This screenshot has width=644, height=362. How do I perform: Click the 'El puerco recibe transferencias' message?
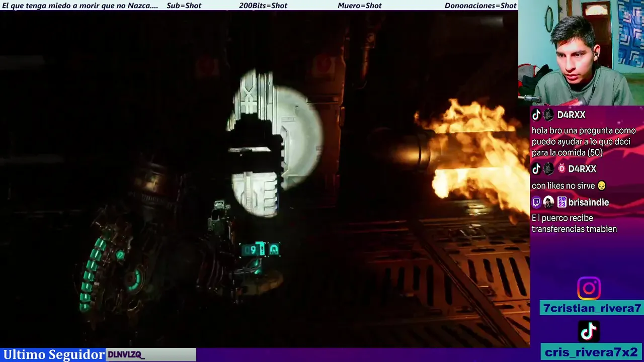574,223
